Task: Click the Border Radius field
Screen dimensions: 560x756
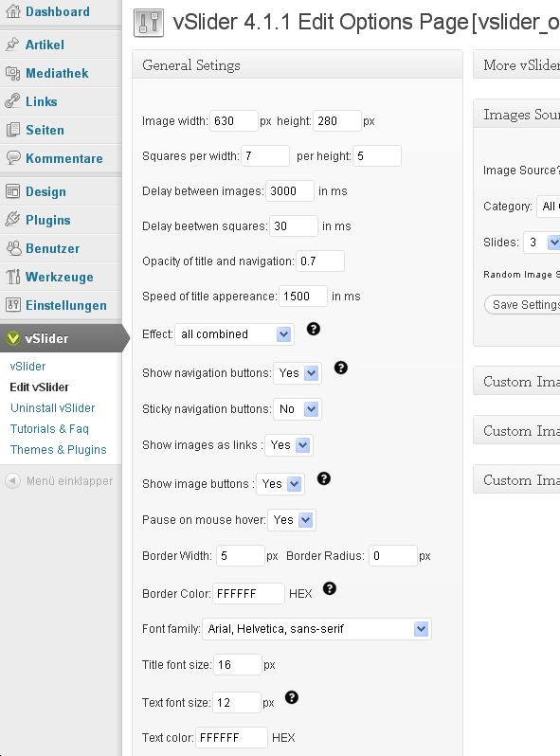Action: [x=393, y=556]
